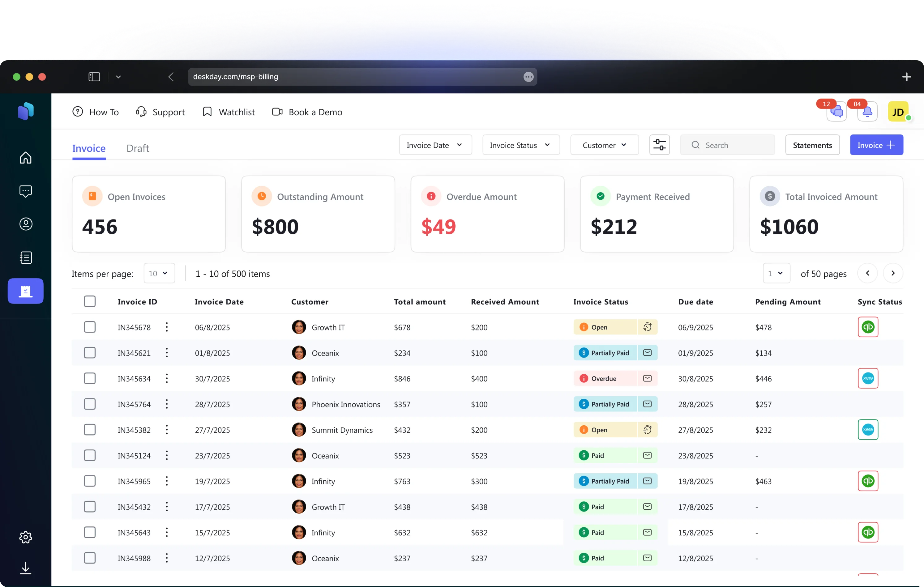Click the chat messages sidebar icon

(x=26, y=191)
